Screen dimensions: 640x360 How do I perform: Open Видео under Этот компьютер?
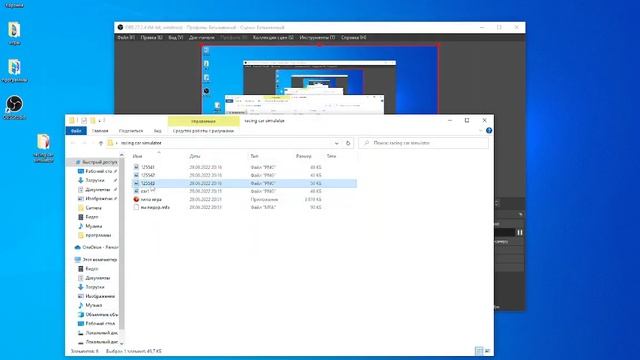[91, 269]
